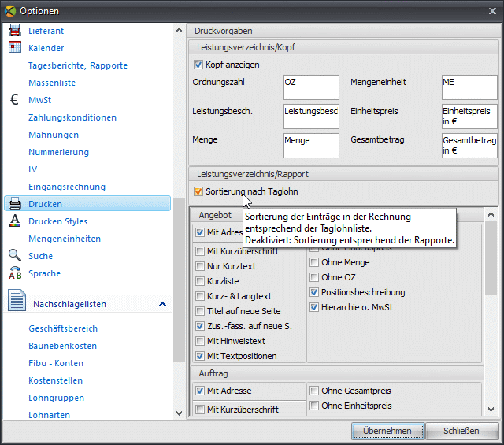This screenshot has width=504, height=445.
Task: Enable Titel auf neue Seite
Action: [x=200, y=311]
